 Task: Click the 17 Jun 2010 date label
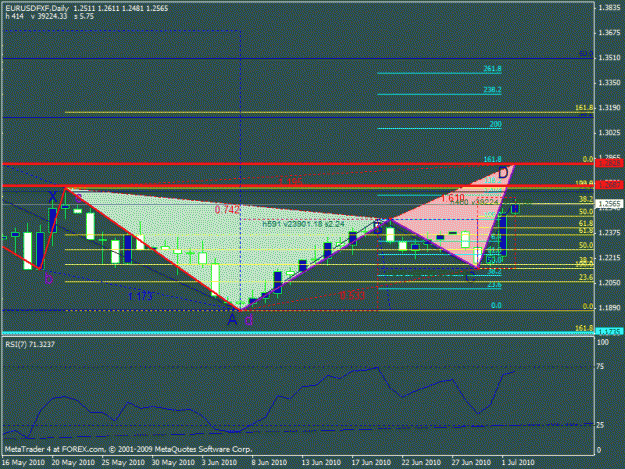tap(371, 462)
